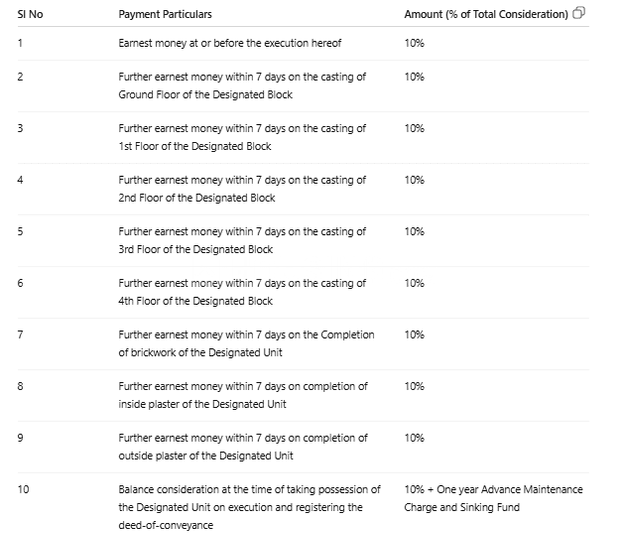Click the copy table icon in header

pyautogui.click(x=579, y=13)
